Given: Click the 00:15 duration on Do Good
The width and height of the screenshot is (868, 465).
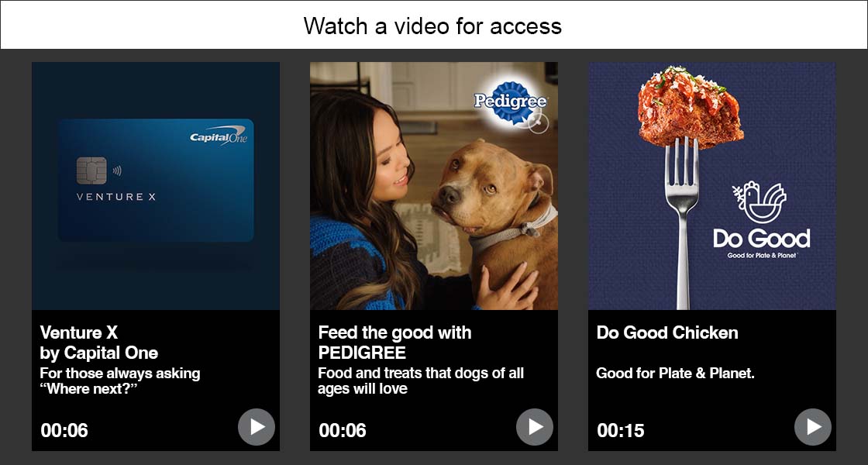Looking at the screenshot, I should 621,431.
